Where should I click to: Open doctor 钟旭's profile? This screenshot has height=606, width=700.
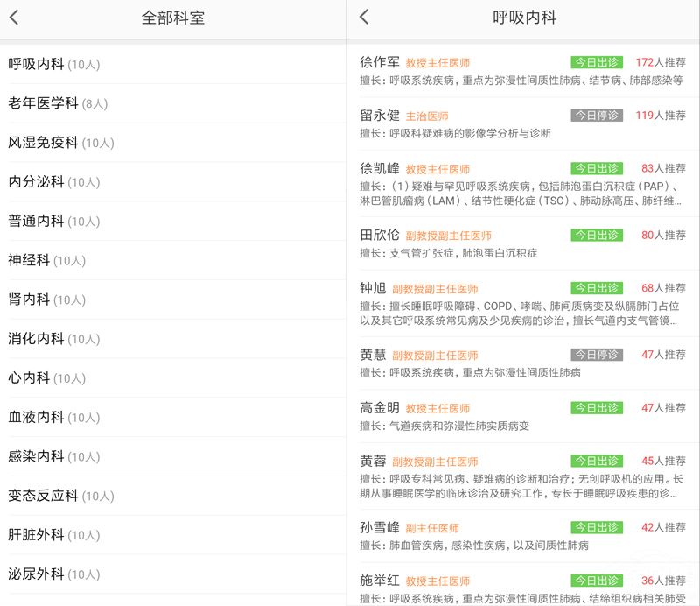(x=374, y=288)
